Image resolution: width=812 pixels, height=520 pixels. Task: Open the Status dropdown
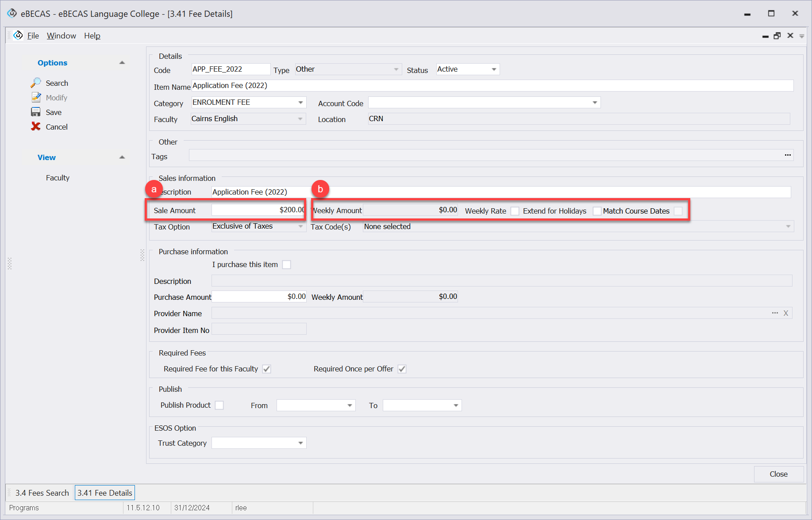pos(494,69)
